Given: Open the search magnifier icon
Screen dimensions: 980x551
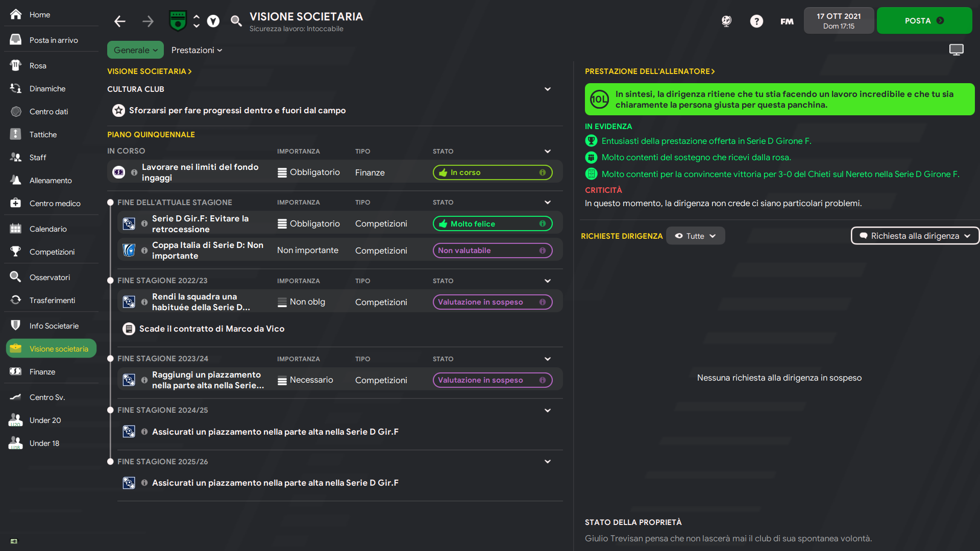Looking at the screenshot, I should tap(236, 21).
